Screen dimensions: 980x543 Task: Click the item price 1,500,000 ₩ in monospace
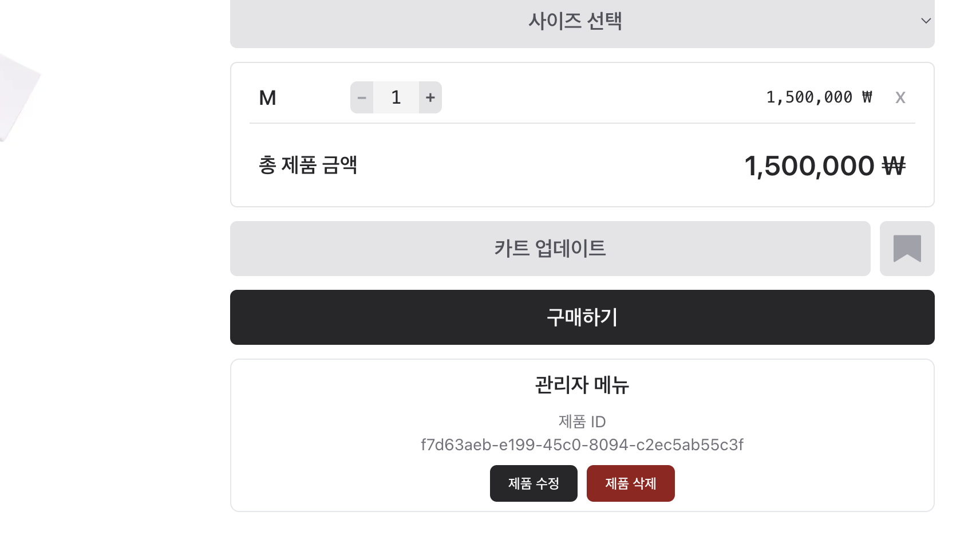(x=819, y=97)
